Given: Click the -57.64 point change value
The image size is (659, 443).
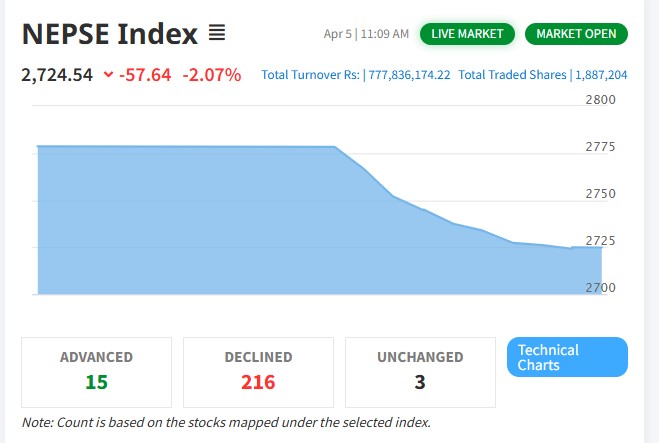Looking at the screenshot, I should pyautogui.click(x=147, y=75).
